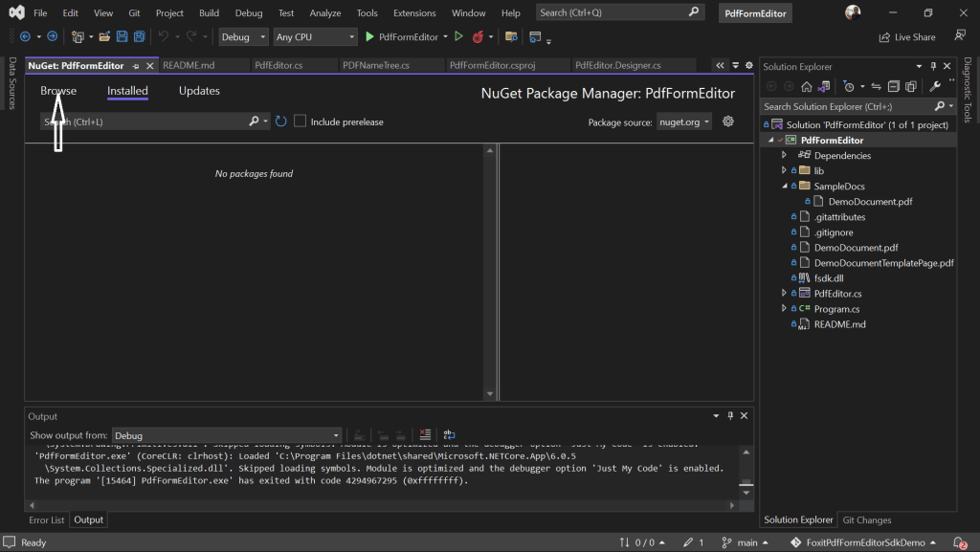
Task: Click the Live Share button
Action: click(x=907, y=37)
